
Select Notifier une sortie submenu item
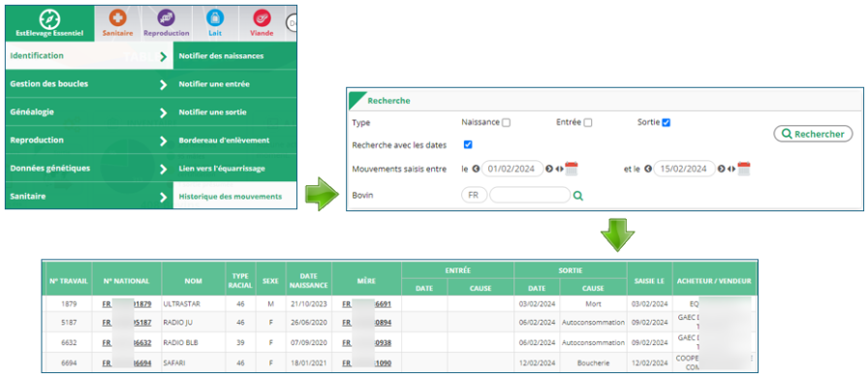click(234, 112)
